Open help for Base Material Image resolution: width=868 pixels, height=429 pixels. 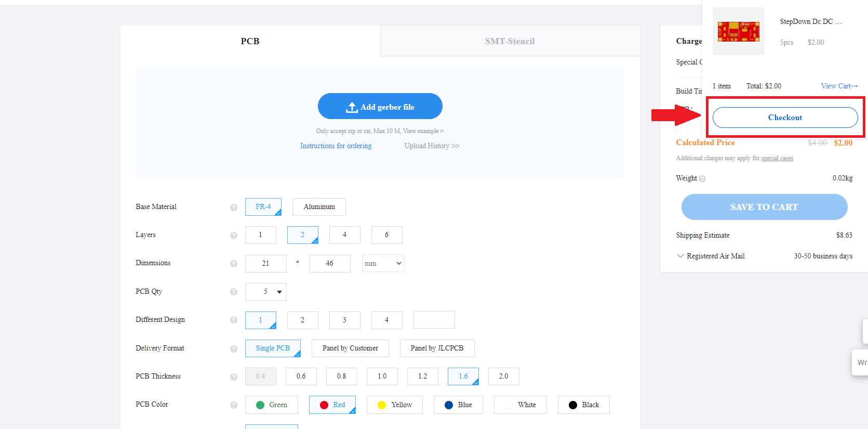pyautogui.click(x=234, y=207)
